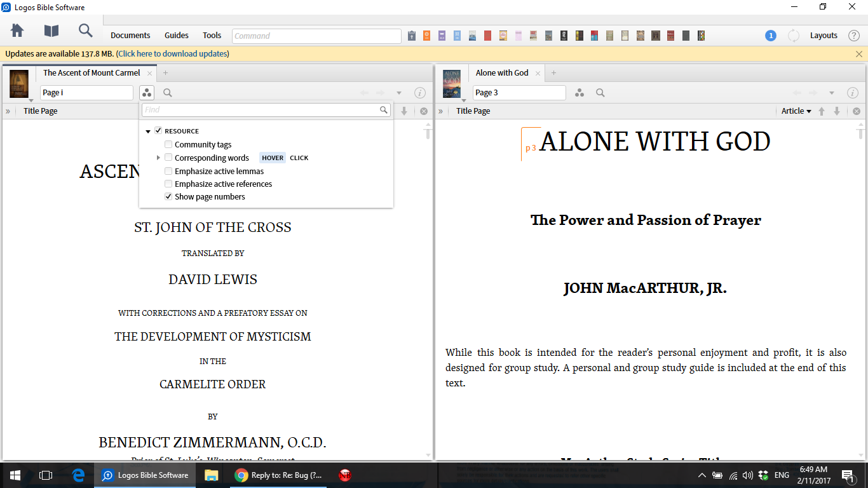Click Title Page locator in Alone with God panel
868x488 pixels.
pyautogui.click(x=473, y=111)
